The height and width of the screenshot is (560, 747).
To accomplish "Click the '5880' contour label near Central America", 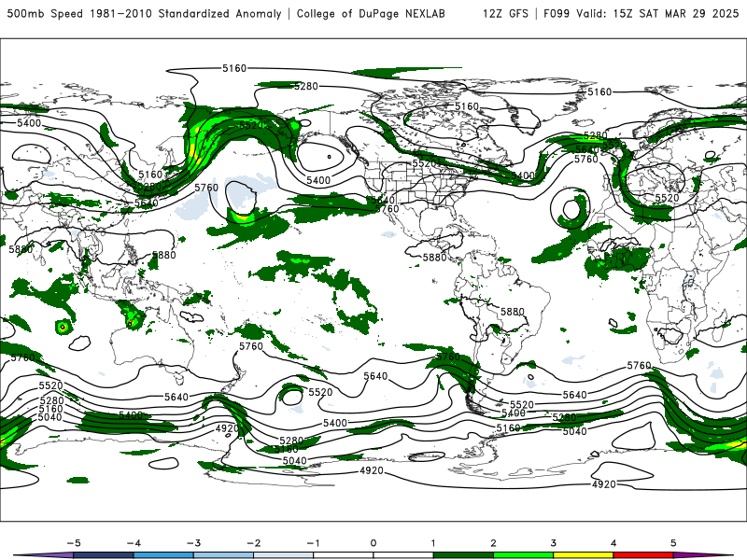I will pos(434,258).
